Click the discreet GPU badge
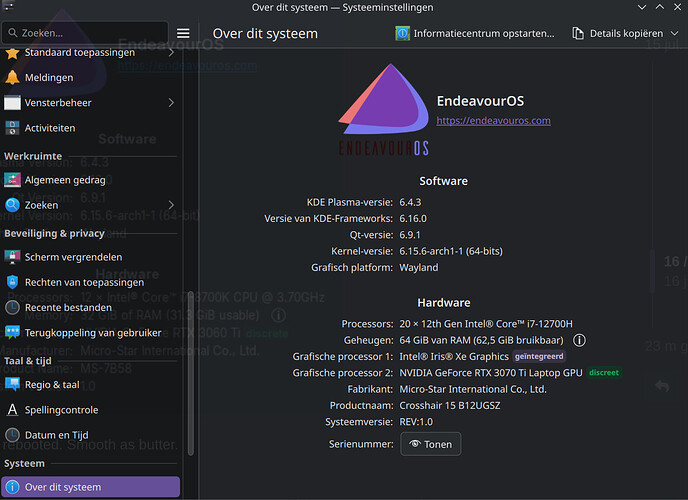Screen dimensions: 688x500 point(604,373)
